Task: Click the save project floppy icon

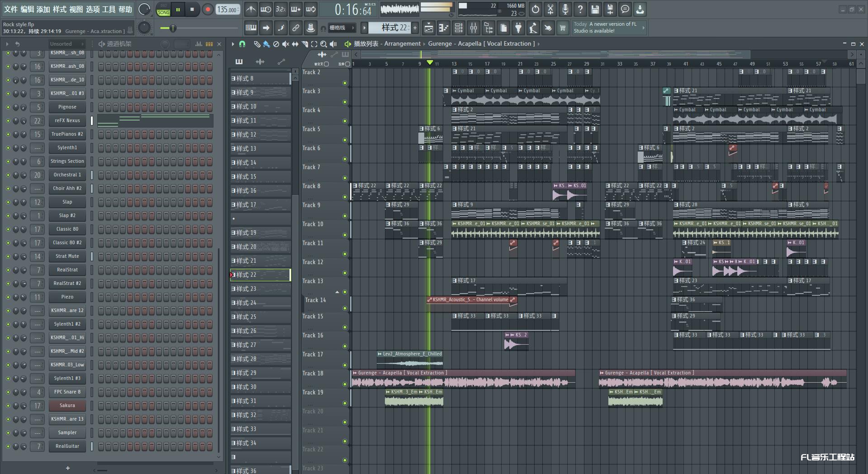Action: tap(595, 9)
